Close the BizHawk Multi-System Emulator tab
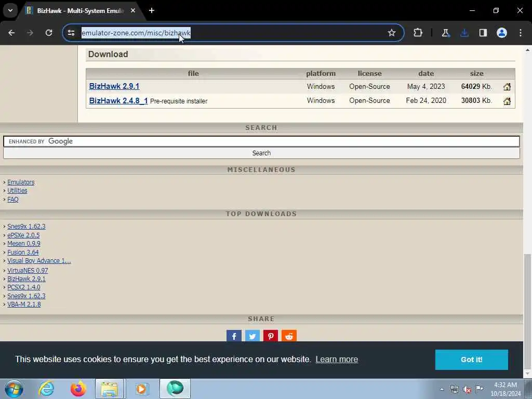The width and height of the screenshot is (532, 399). pyautogui.click(x=133, y=10)
